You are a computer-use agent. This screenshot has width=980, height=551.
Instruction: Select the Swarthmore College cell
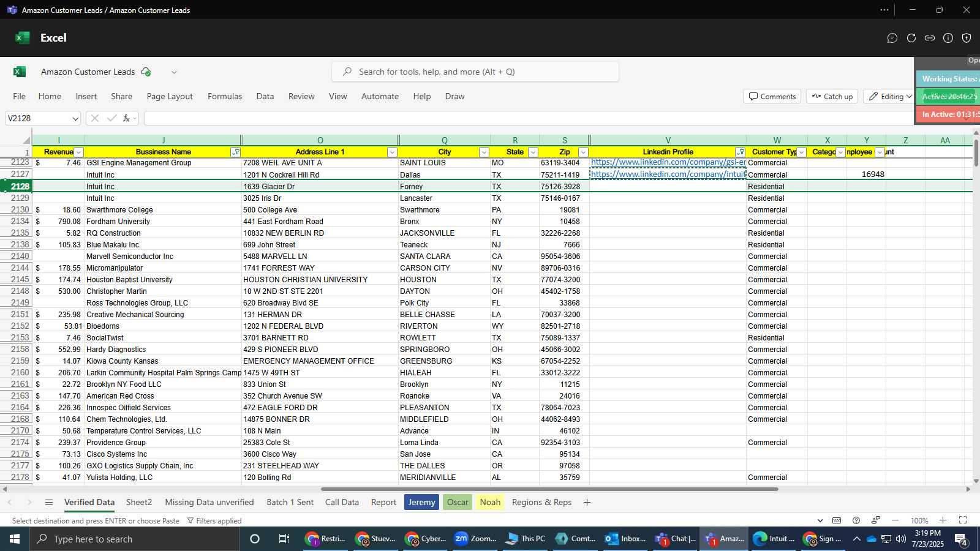pos(163,210)
